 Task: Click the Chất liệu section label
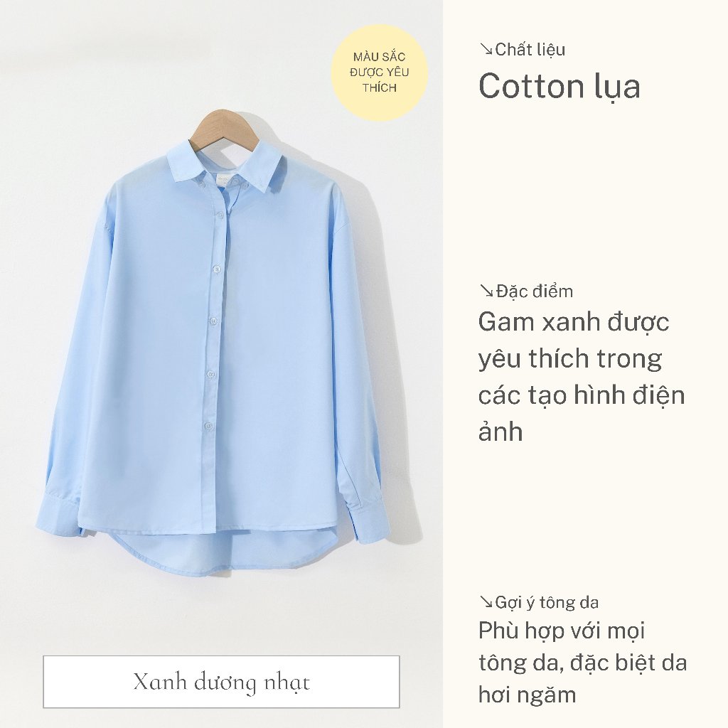[530, 49]
